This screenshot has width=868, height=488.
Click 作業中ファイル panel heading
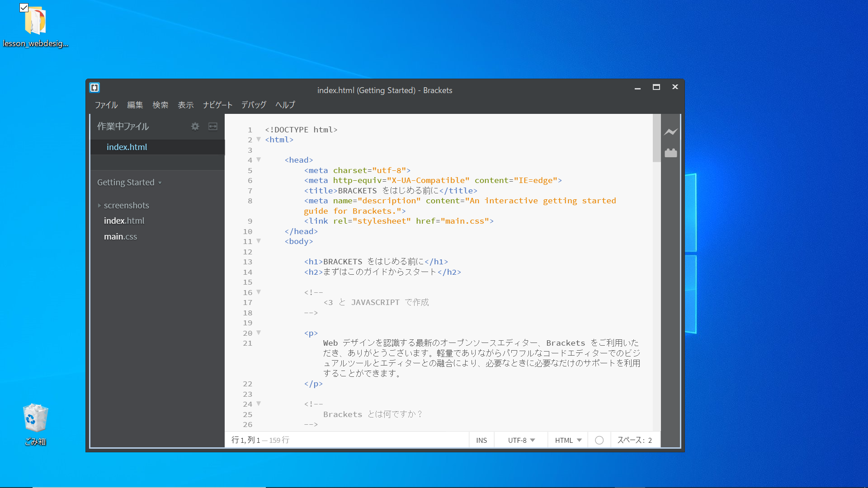point(123,127)
